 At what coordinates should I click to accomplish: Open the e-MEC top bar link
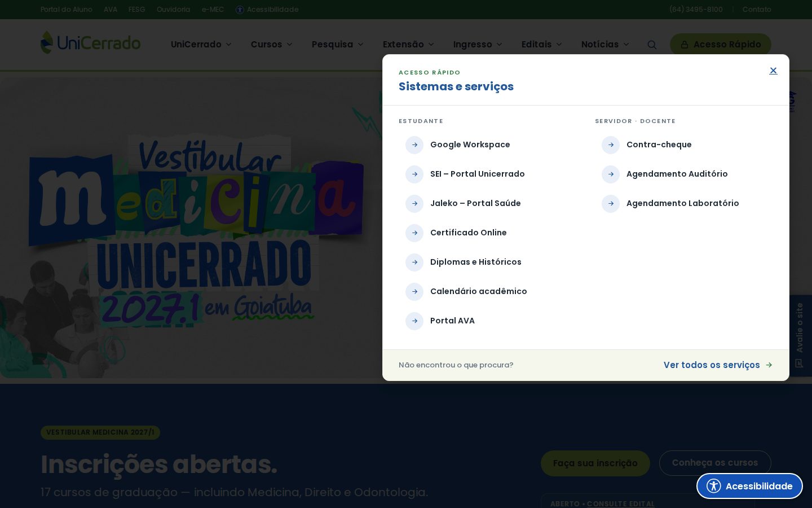(x=213, y=10)
